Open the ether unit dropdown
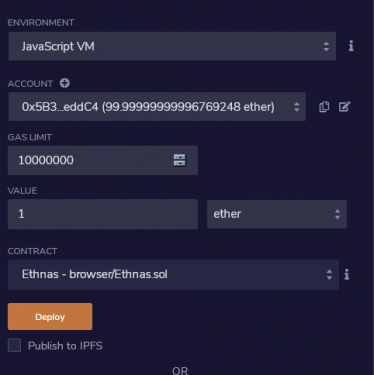The width and height of the screenshot is (374, 375). coord(277,214)
